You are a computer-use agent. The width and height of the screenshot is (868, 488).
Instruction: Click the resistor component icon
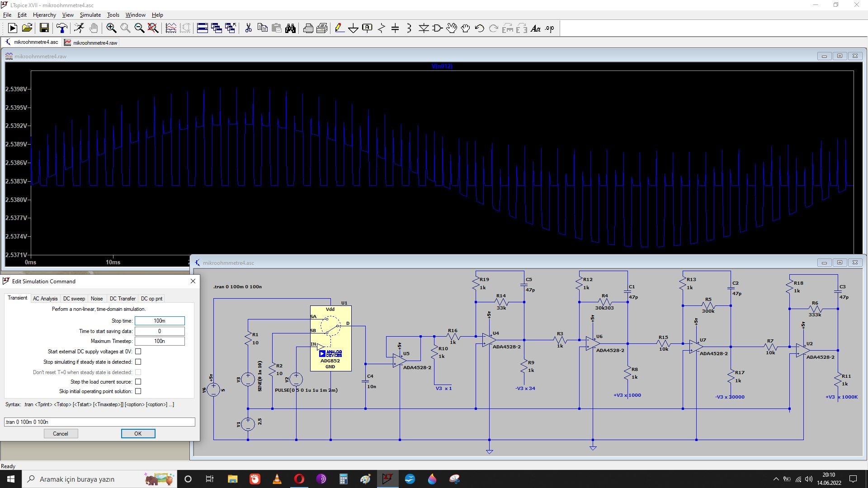coord(381,28)
